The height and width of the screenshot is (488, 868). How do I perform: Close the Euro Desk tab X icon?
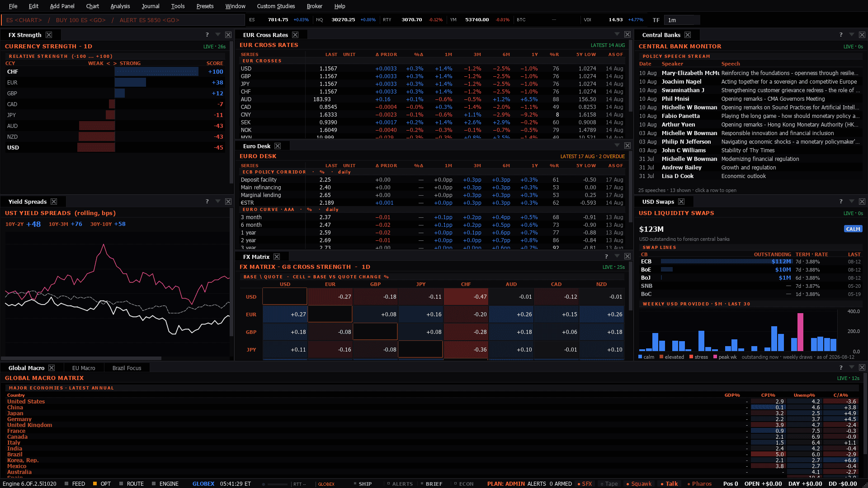pos(278,146)
